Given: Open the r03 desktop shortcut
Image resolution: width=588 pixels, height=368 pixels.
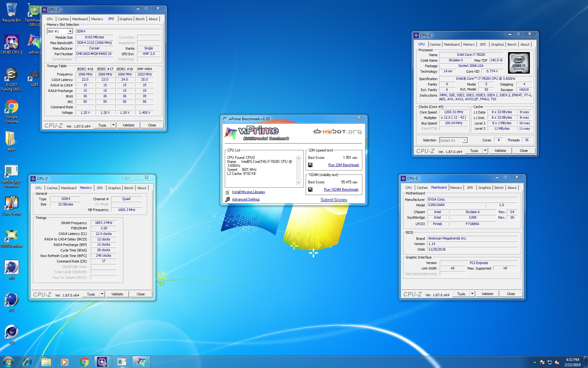Looking at the screenshot, I should pyautogui.click(x=11, y=270).
